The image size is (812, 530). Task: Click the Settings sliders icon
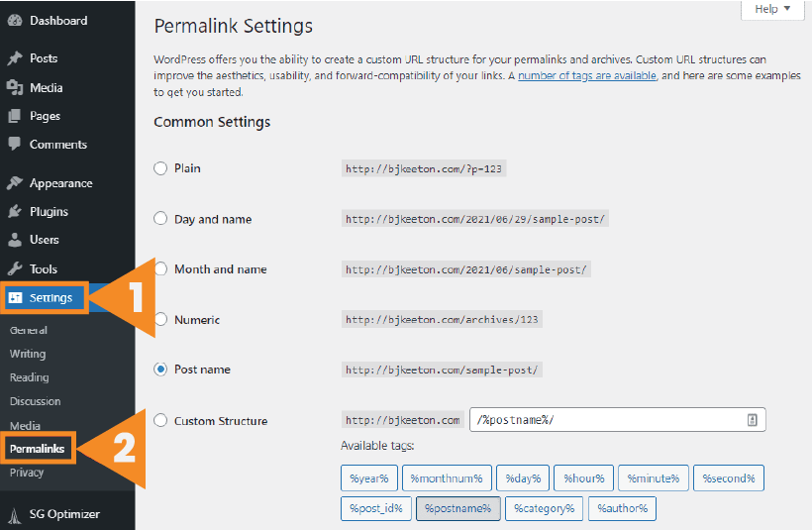coord(16,297)
